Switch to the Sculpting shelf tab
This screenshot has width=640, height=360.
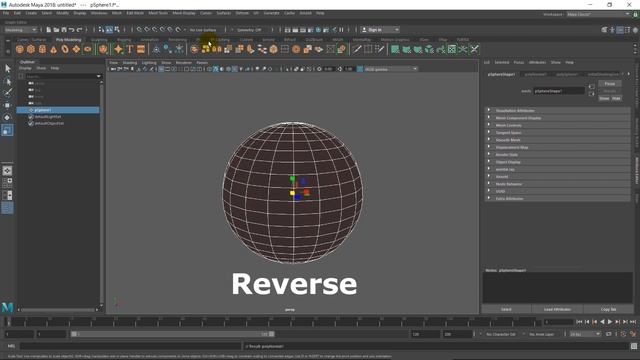click(99, 40)
